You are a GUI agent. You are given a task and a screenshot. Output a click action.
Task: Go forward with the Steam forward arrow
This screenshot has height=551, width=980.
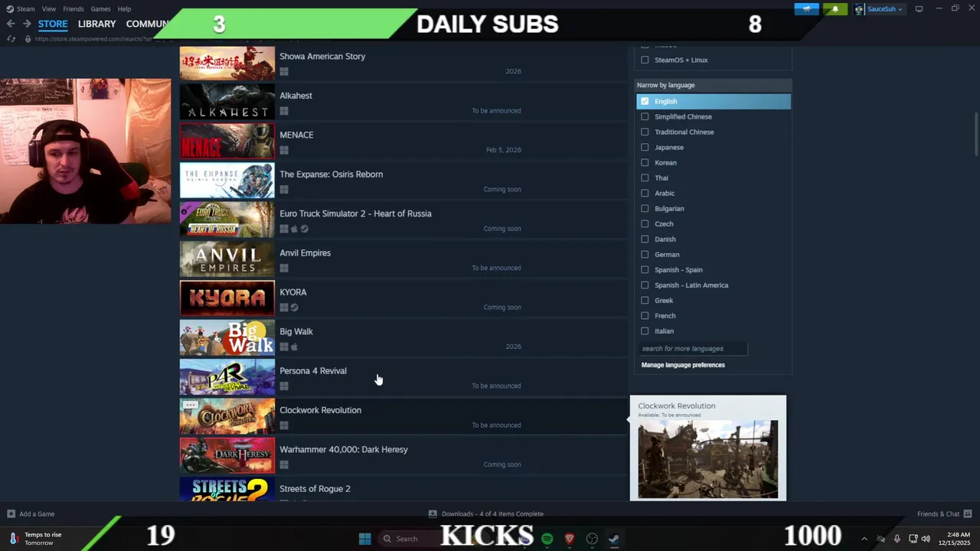click(x=26, y=24)
